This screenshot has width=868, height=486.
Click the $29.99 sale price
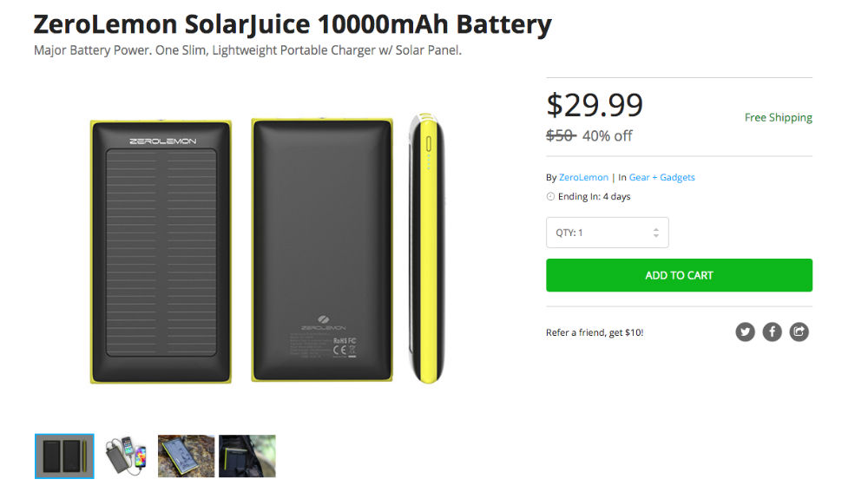tap(595, 105)
